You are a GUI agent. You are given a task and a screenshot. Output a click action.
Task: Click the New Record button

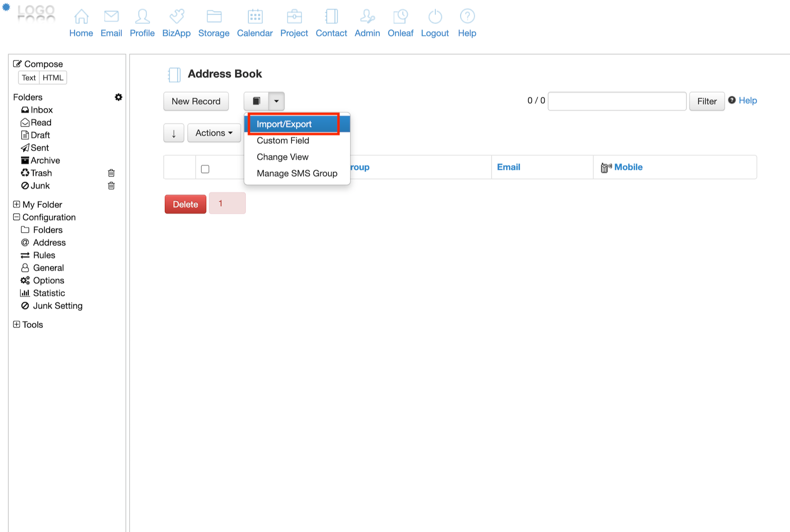click(196, 101)
